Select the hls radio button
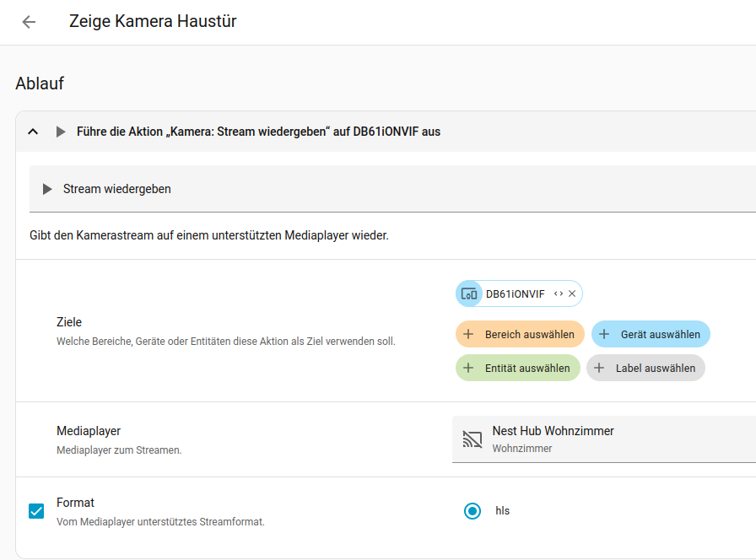The image size is (756, 560). coord(472,510)
